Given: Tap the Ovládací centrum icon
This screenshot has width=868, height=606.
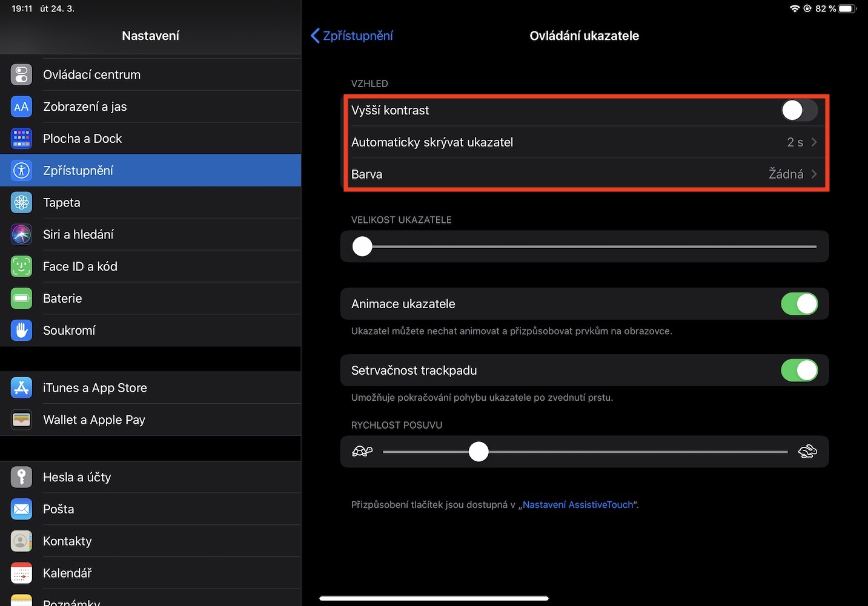Looking at the screenshot, I should coord(21,74).
